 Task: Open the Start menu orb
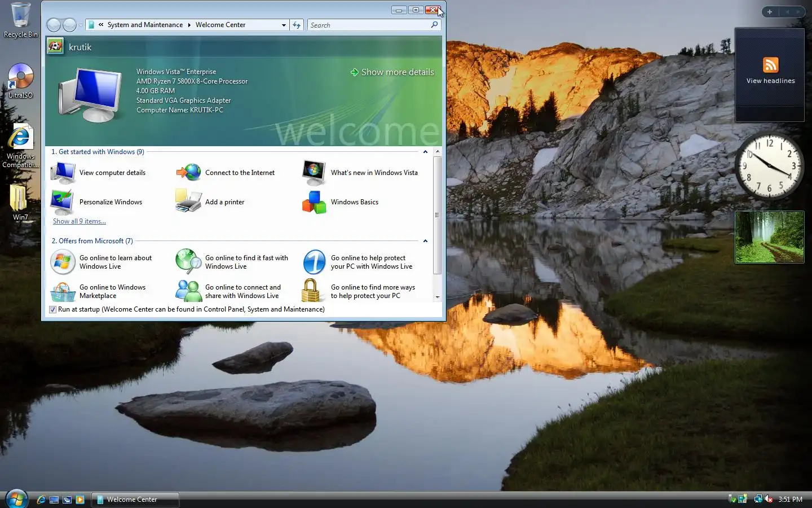click(x=16, y=499)
